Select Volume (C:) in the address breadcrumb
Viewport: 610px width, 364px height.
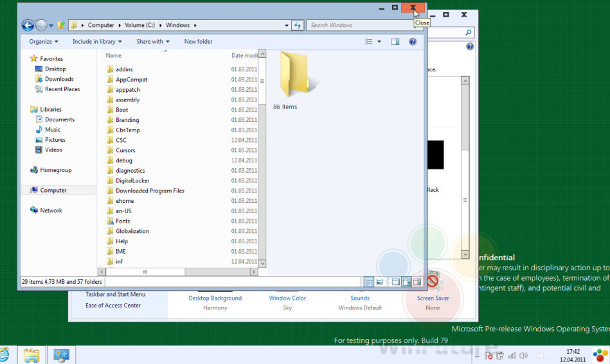tap(139, 25)
